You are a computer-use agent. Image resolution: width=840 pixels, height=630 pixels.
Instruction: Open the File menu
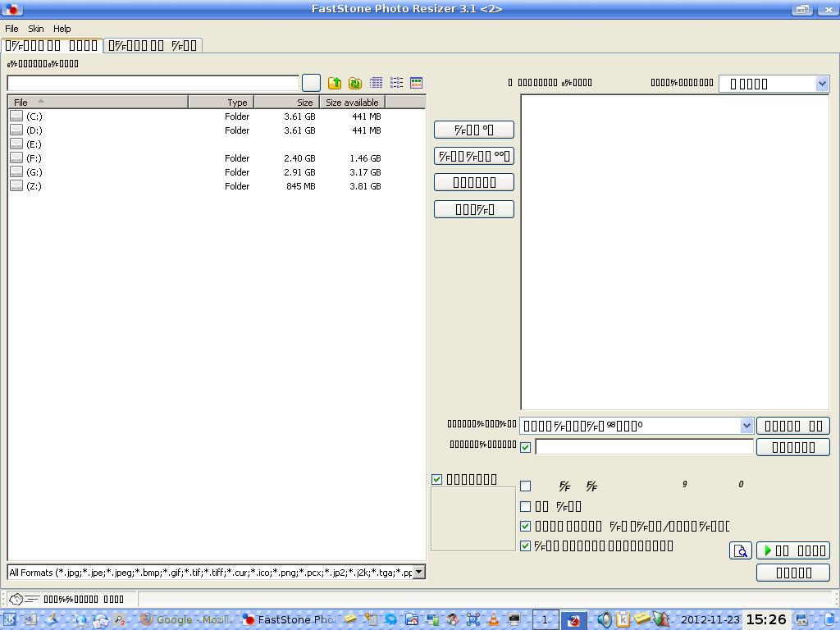11,29
